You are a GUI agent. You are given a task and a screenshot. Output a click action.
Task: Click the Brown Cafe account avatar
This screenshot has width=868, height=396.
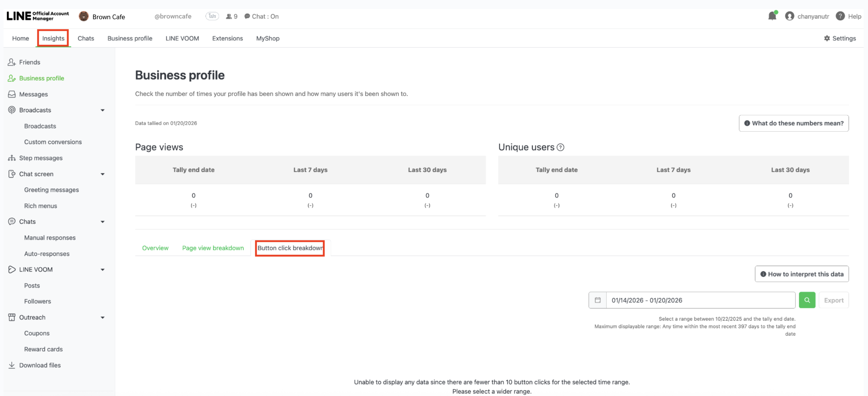click(x=84, y=16)
